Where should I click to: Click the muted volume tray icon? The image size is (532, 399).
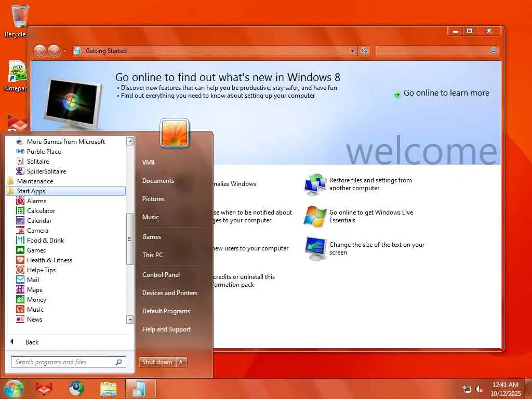point(480,389)
